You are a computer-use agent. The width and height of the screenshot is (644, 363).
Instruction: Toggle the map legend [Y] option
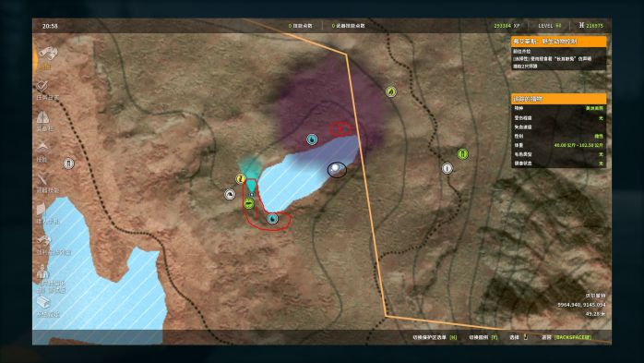(x=483, y=337)
